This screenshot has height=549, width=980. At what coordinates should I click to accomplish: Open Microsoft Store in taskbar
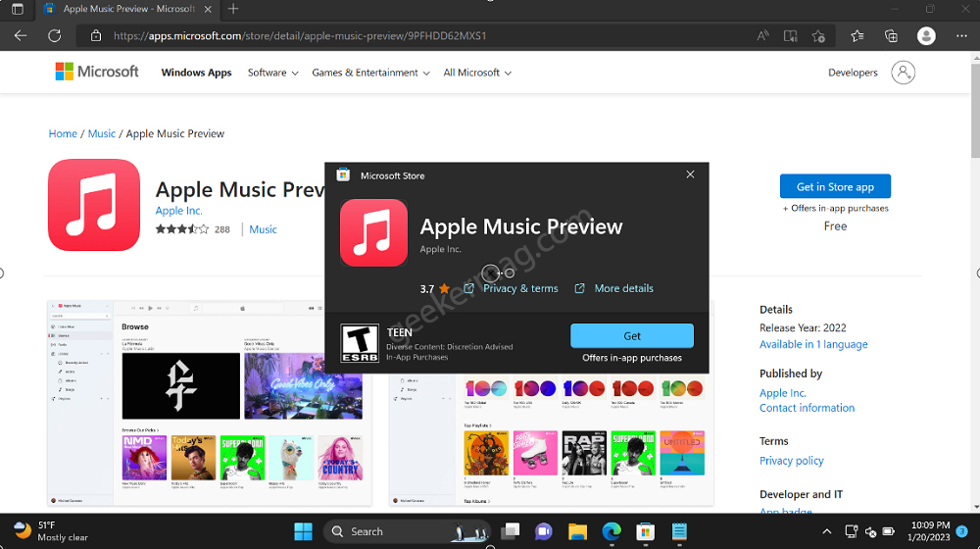click(645, 531)
